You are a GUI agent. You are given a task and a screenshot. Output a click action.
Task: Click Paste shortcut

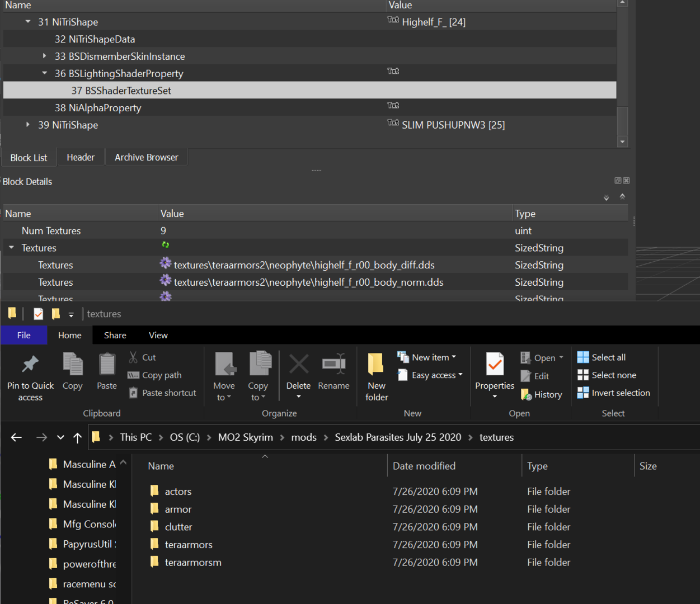(163, 393)
